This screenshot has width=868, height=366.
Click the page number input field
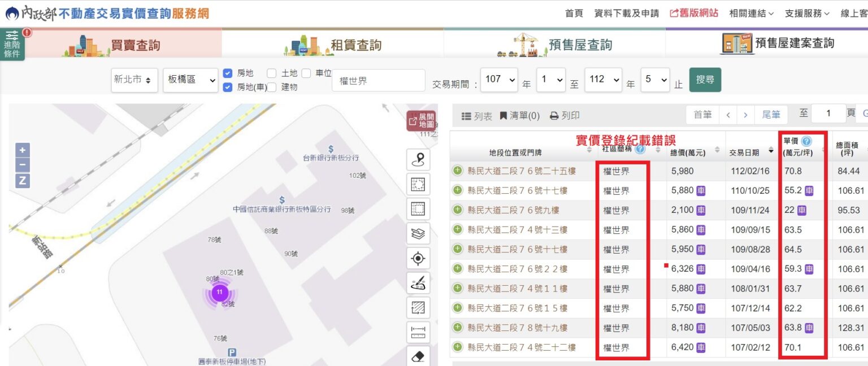click(828, 114)
